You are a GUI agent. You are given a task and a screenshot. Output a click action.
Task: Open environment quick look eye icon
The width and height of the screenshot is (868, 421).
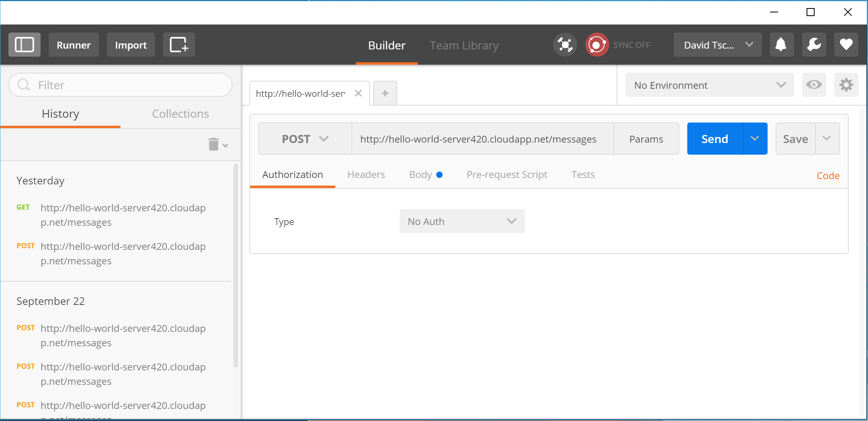[814, 85]
